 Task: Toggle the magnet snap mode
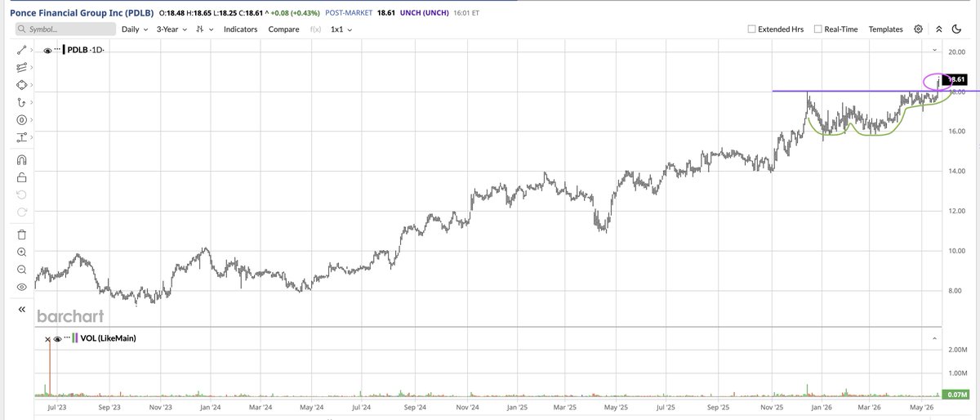(x=21, y=159)
